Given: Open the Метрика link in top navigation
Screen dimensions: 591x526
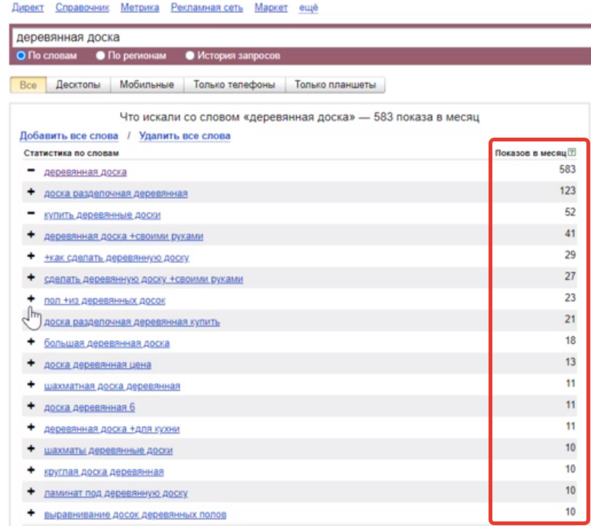Looking at the screenshot, I should [140, 8].
